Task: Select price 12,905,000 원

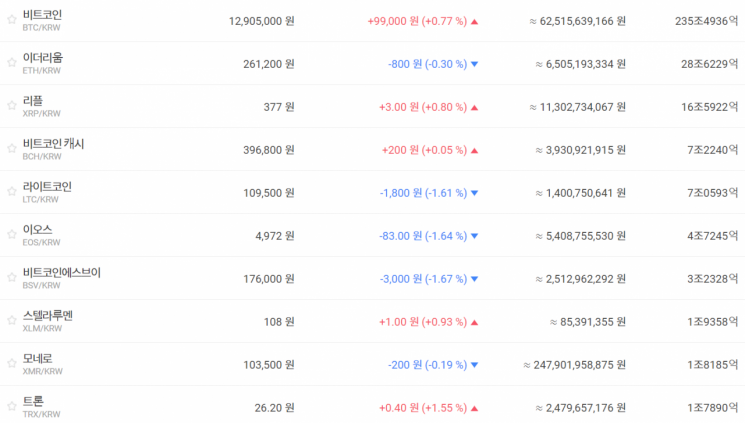Action: tap(262, 21)
